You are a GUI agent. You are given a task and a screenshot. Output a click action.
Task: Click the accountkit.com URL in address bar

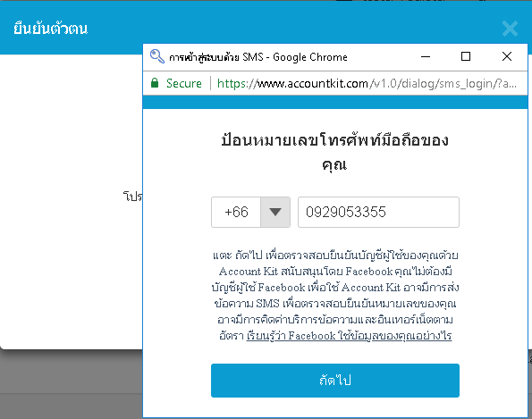(x=367, y=83)
